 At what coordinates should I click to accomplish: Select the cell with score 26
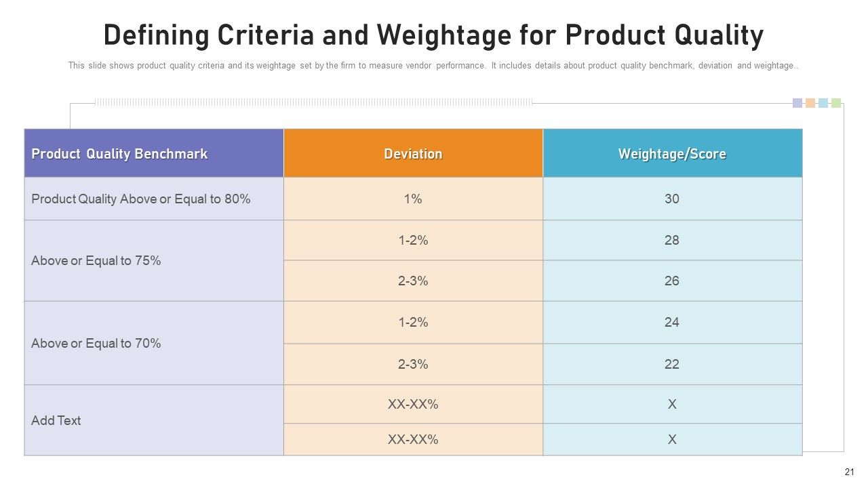[672, 281]
